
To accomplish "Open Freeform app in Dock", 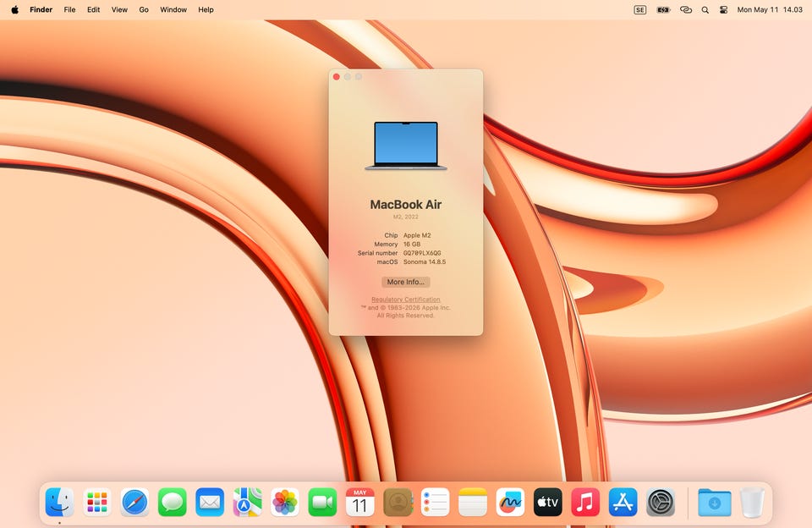I will (510, 502).
